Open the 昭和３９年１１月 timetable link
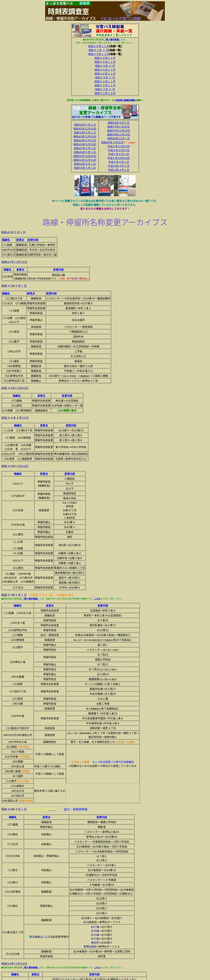210x980 pixels. [x=105, y=58]
